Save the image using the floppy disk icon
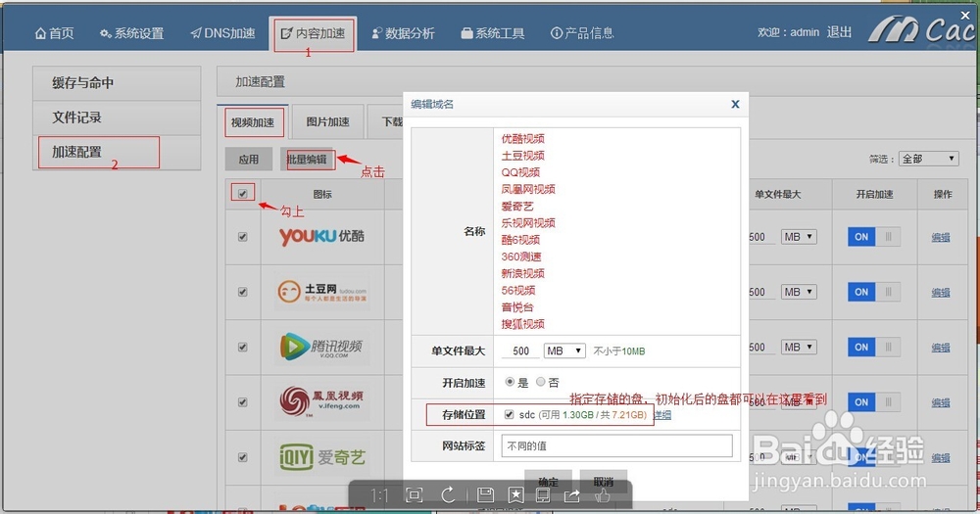This screenshot has height=514, width=980. pyautogui.click(x=485, y=496)
